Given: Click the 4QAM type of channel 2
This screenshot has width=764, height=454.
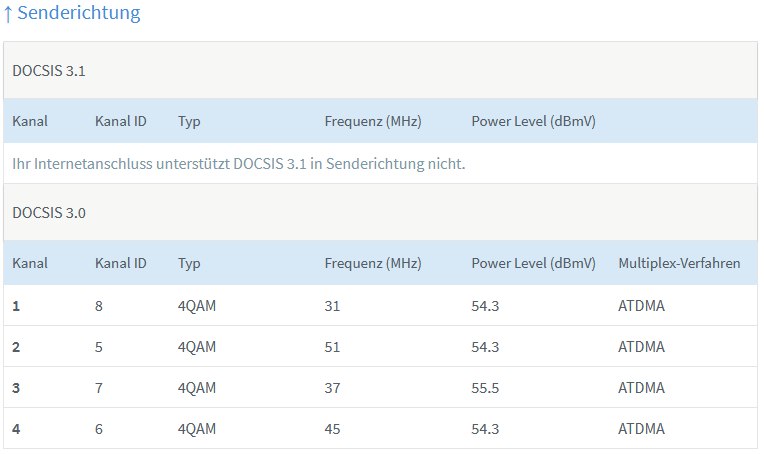Looking at the screenshot, I should point(196,347).
